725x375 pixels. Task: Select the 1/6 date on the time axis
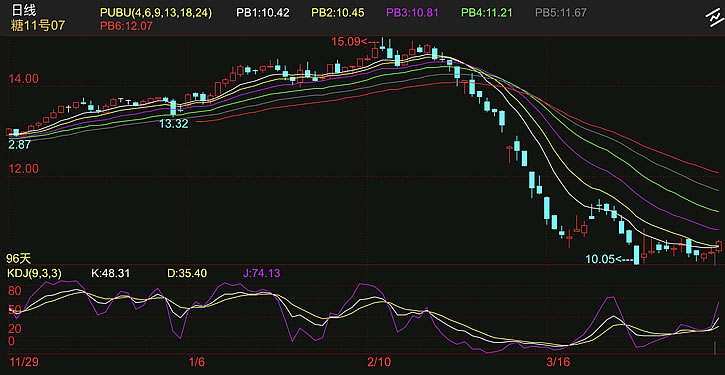(196, 361)
